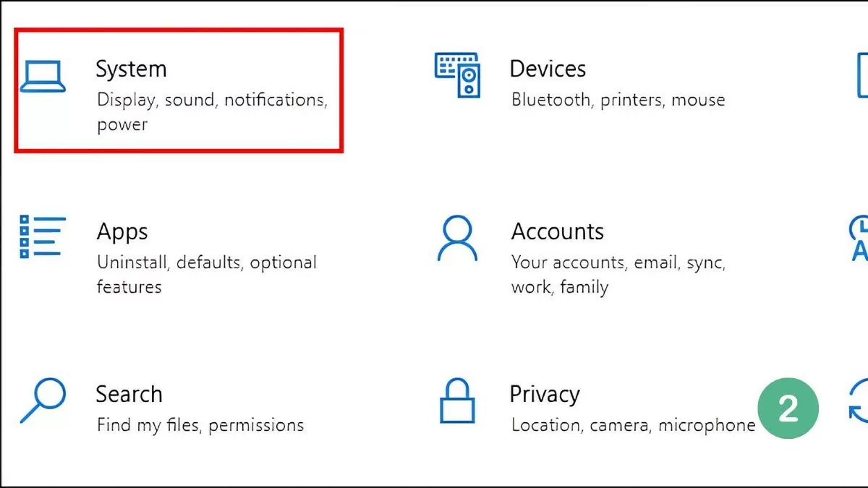Image resolution: width=868 pixels, height=488 pixels.
Task: Click the System laptop icon
Action: tap(43, 77)
